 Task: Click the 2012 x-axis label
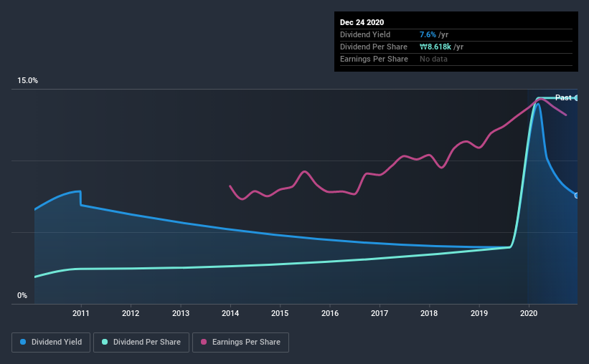[131, 313]
